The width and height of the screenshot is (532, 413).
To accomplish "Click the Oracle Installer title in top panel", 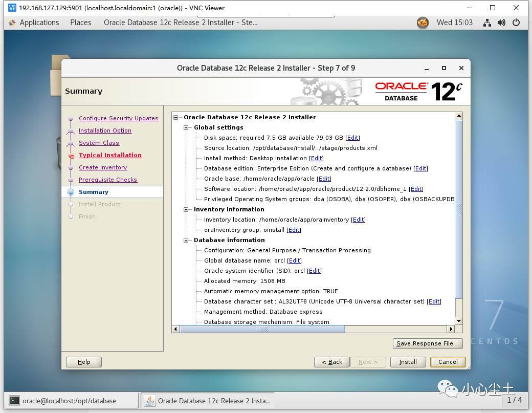I will pyautogui.click(x=181, y=23).
